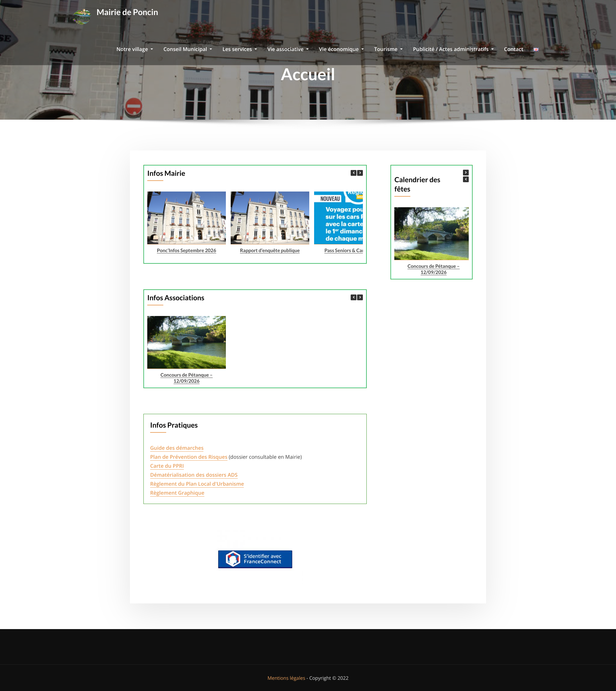Open Concours de Pétanque link in Infos Associations
616x691 pixels.
pos(186,378)
